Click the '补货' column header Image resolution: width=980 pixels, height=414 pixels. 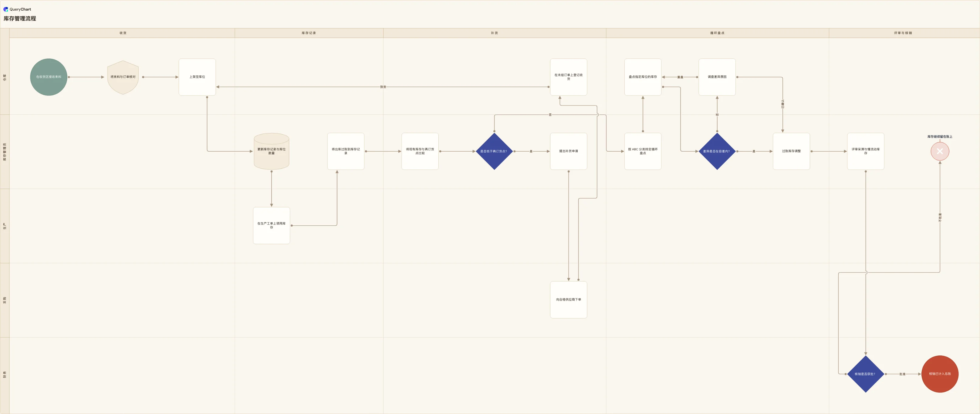(x=494, y=33)
